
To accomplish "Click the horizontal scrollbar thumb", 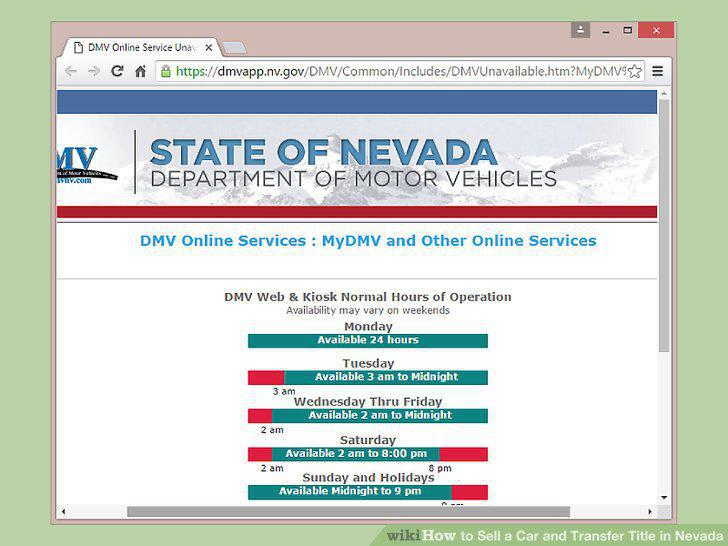I will pyautogui.click(x=348, y=512).
